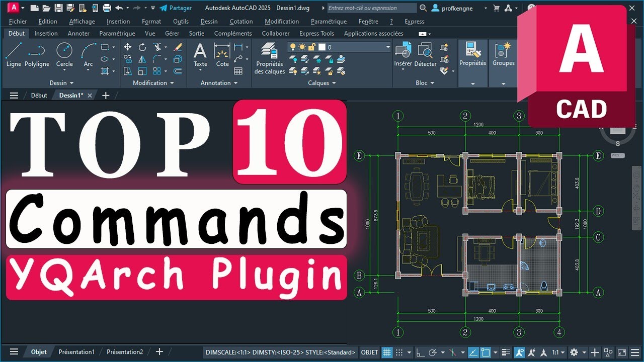The width and height of the screenshot is (644, 362).
Task: Click the Erase tool icon
Action: pyautogui.click(x=178, y=47)
